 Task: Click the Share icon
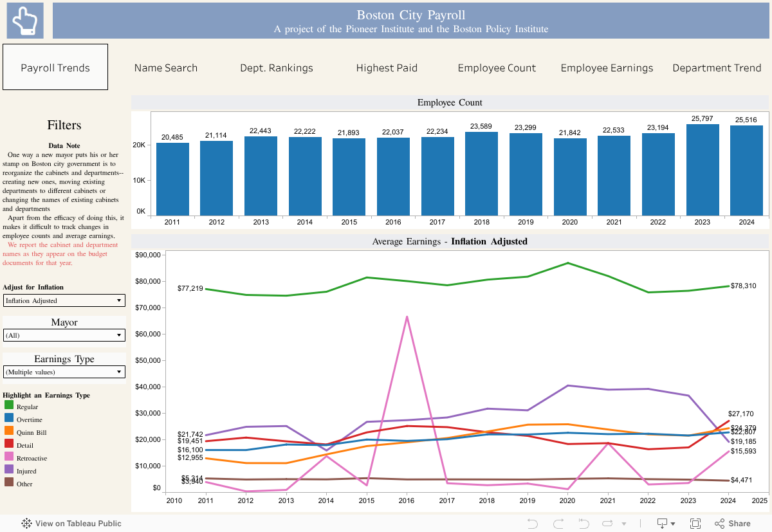[x=732, y=524]
